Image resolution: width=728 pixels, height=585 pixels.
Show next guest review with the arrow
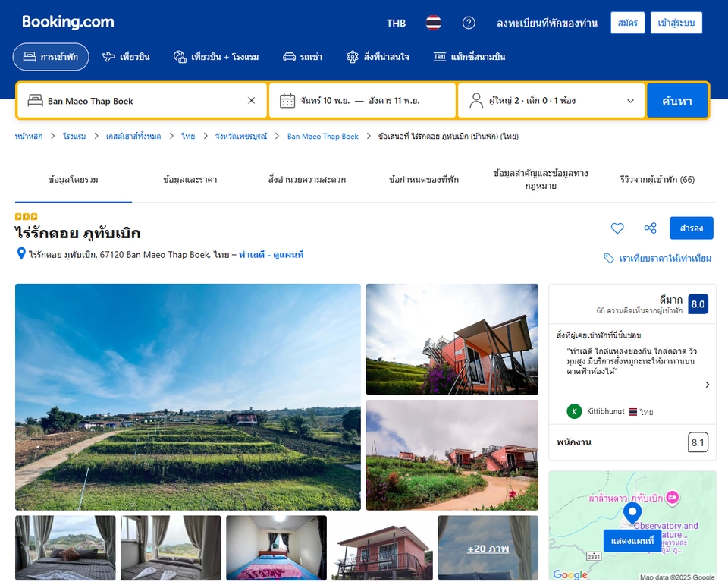707,385
